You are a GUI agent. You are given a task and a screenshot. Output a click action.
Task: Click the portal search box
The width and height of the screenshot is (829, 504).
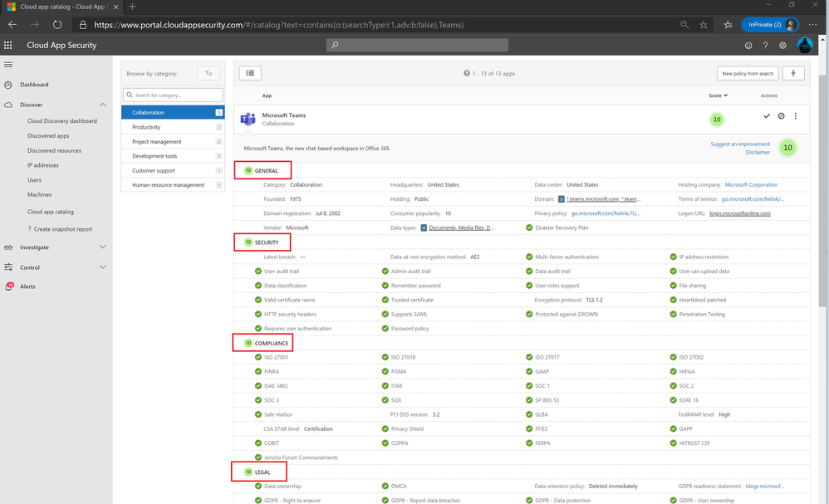pos(417,45)
